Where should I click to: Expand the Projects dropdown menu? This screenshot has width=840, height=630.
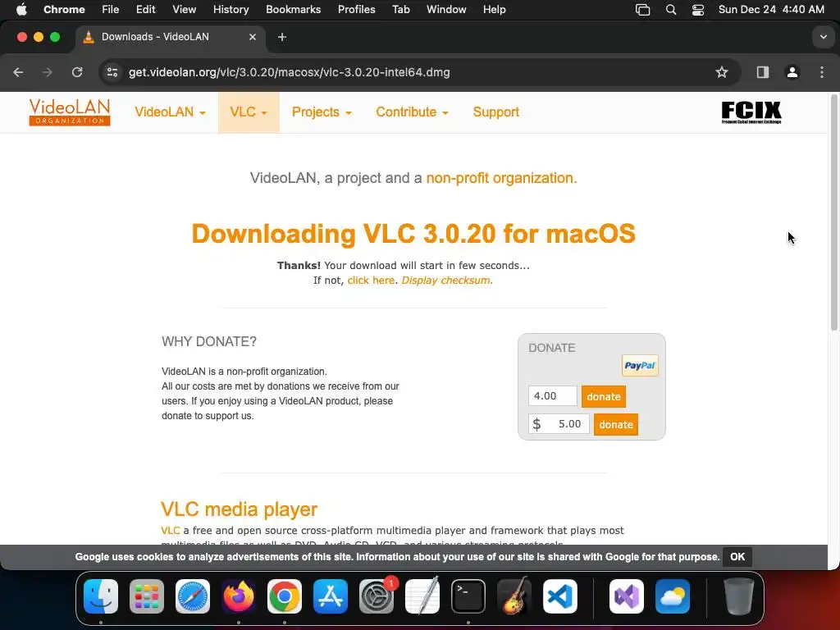click(322, 112)
